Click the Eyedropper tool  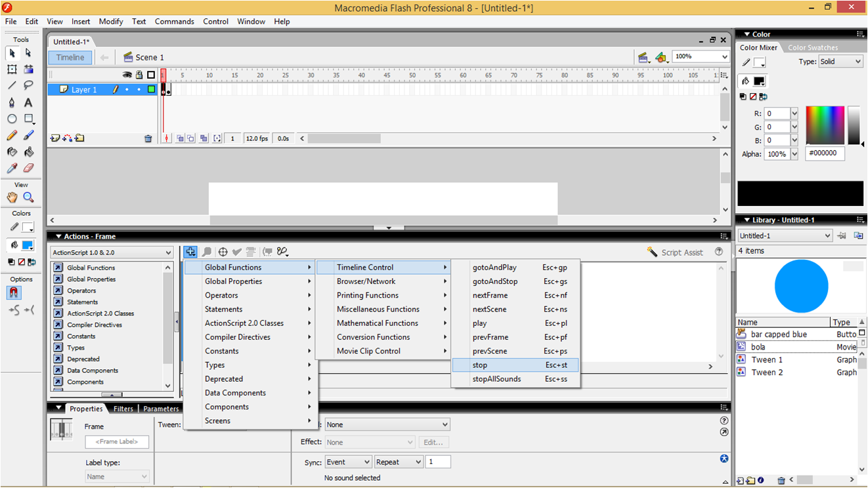tap(12, 169)
